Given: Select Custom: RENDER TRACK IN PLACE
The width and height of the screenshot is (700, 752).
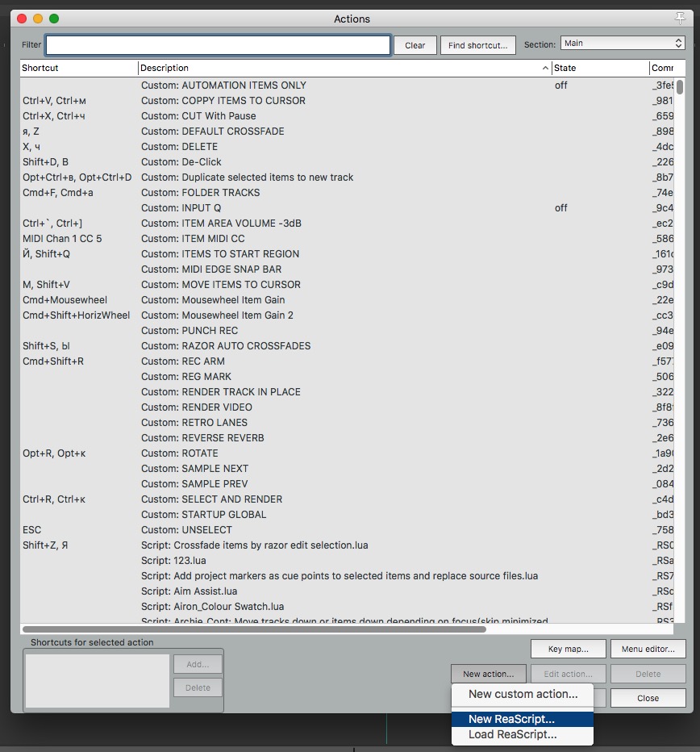Looking at the screenshot, I should [347, 392].
